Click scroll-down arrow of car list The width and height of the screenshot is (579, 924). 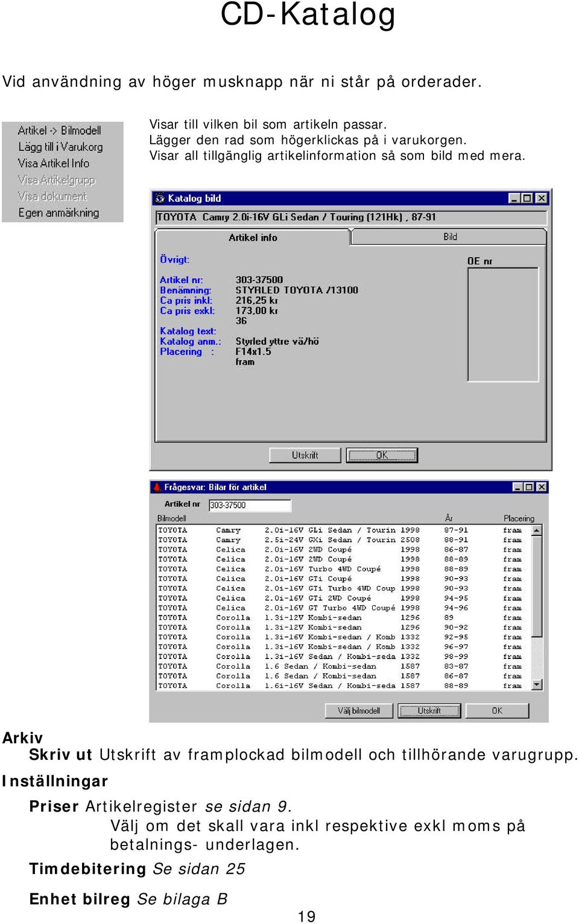[537, 685]
